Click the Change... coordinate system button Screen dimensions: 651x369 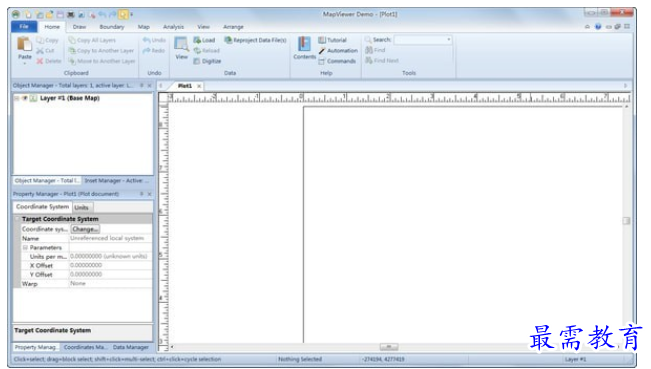[x=85, y=229]
